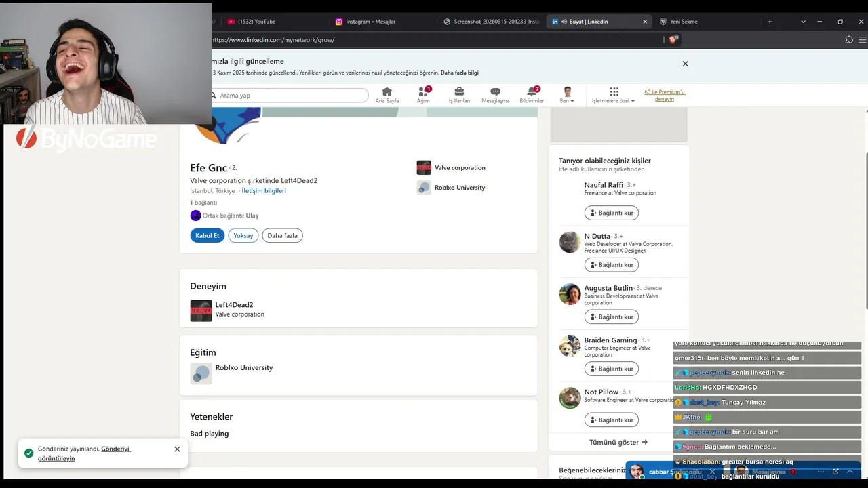Mute audio on the LinkedIn tab
Image resolution: width=868 pixels, height=488 pixels.
tap(564, 22)
